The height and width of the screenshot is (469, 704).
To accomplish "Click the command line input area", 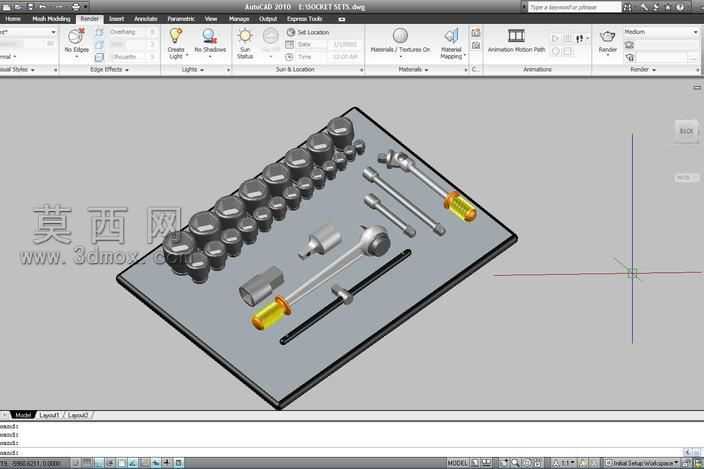I will [x=341, y=452].
